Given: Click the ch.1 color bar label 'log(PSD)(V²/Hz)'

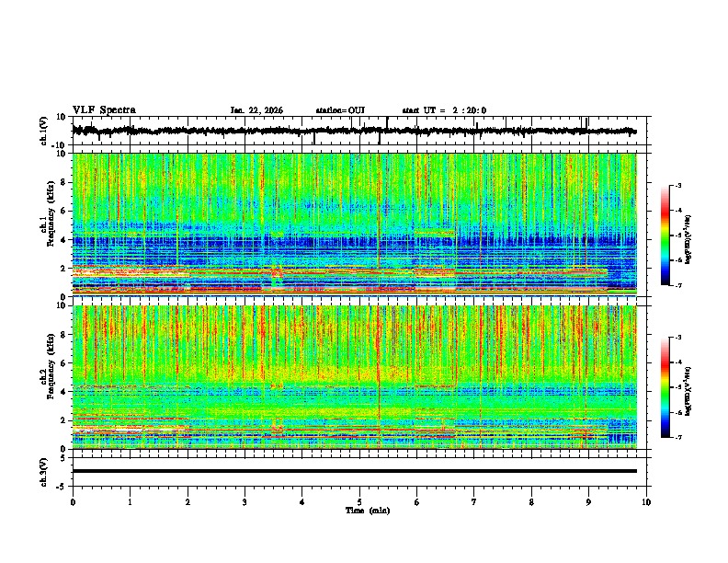Looking at the screenshot, I should point(688,239).
